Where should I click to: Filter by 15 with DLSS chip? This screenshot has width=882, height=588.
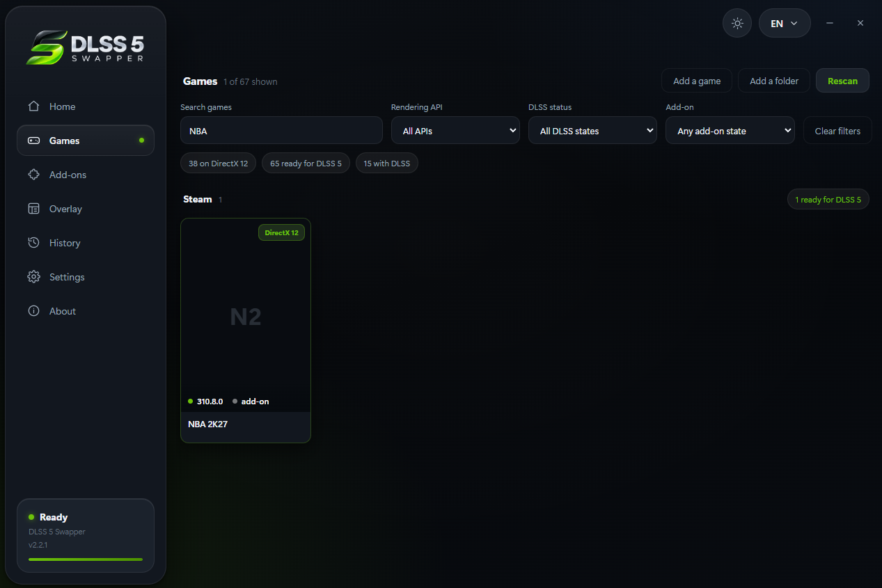pos(387,164)
